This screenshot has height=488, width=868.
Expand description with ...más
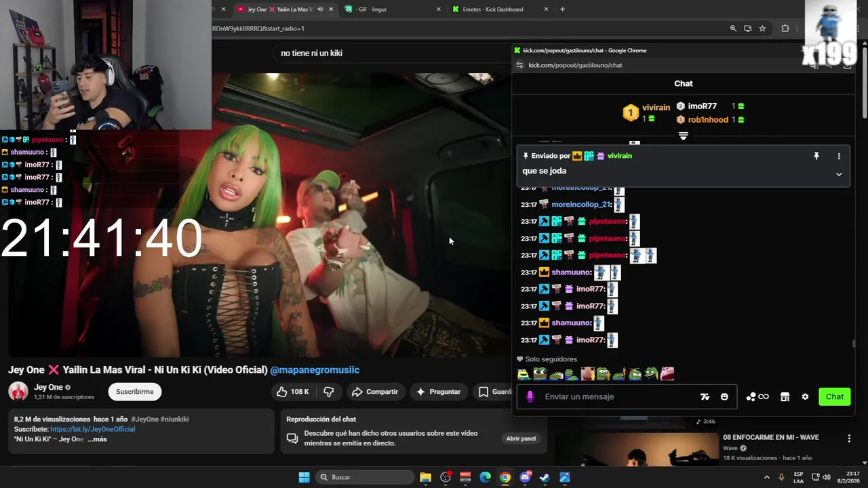(97, 439)
